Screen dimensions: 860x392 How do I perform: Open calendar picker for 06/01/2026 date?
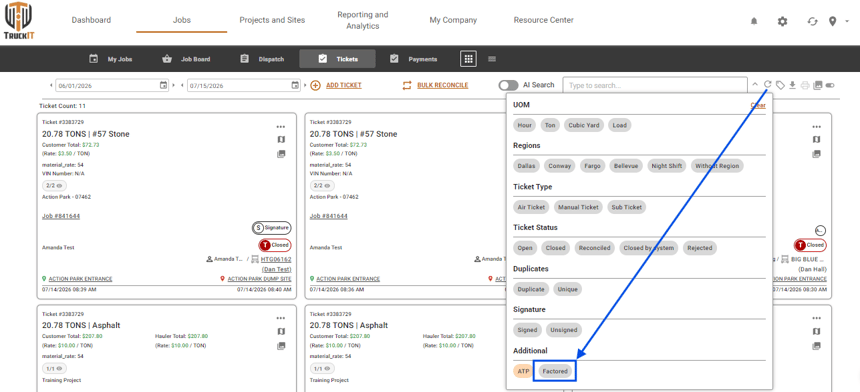[x=163, y=86]
